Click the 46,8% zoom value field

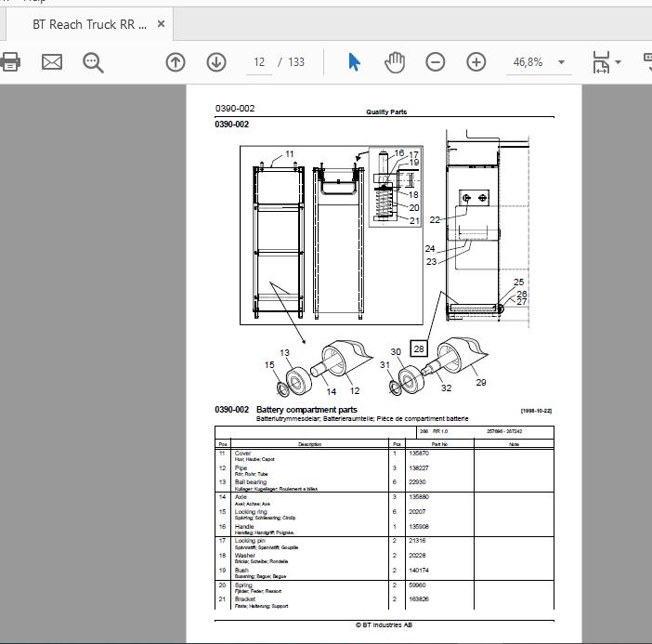point(528,62)
